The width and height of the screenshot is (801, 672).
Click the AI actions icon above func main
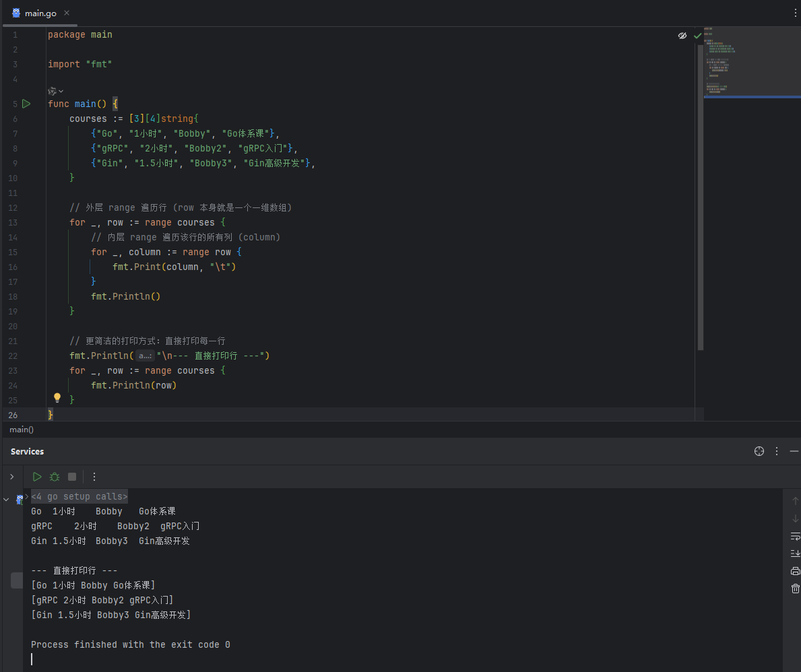[x=52, y=92]
